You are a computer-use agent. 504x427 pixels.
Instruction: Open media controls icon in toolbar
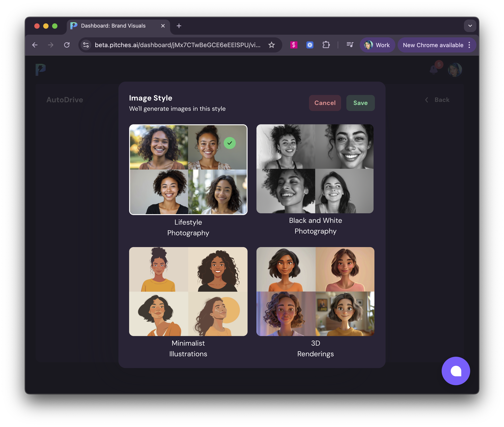click(x=350, y=45)
